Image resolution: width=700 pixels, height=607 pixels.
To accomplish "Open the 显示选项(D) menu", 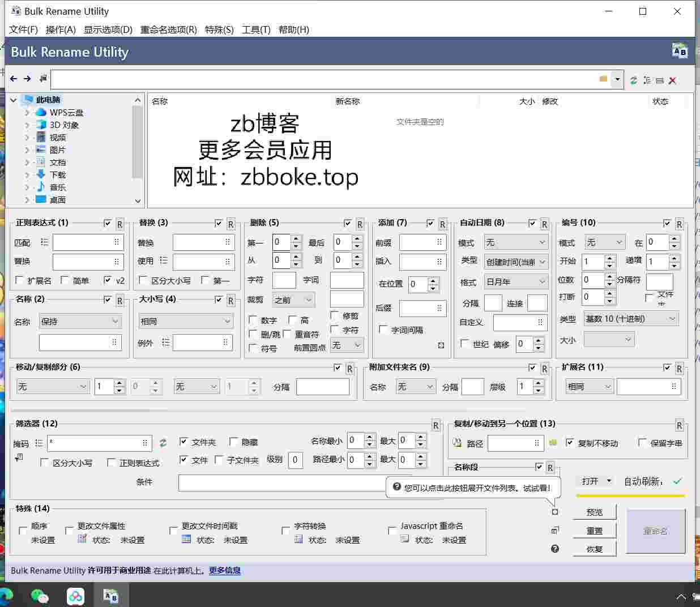I will [x=108, y=29].
